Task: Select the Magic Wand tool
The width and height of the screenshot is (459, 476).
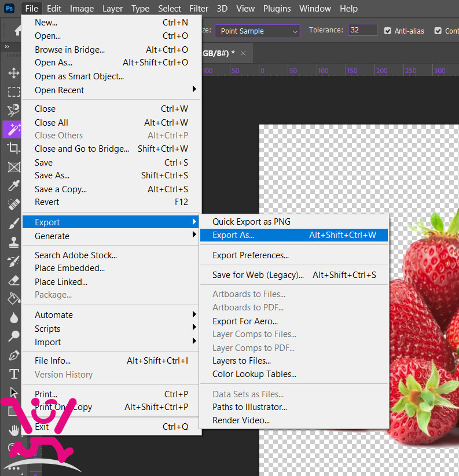Action: pyautogui.click(x=13, y=129)
